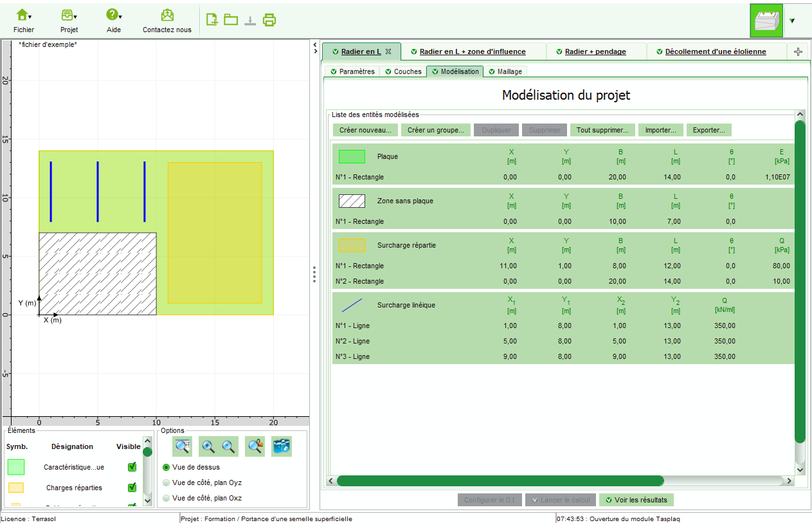The height and width of the screenshot is (523, 812).
Task: Open the module selector dropdown arrow
Action: click(792, 21)
